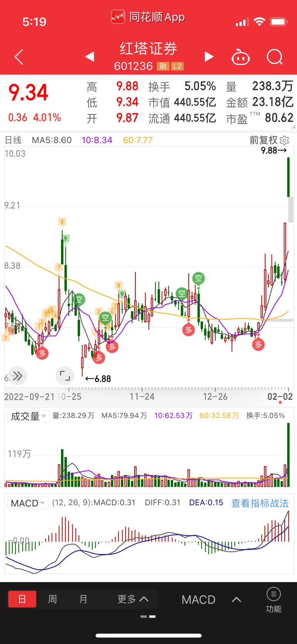Select the 月 monthly period tab
This screenshot has height=644, width=297.
pos(83,599)
